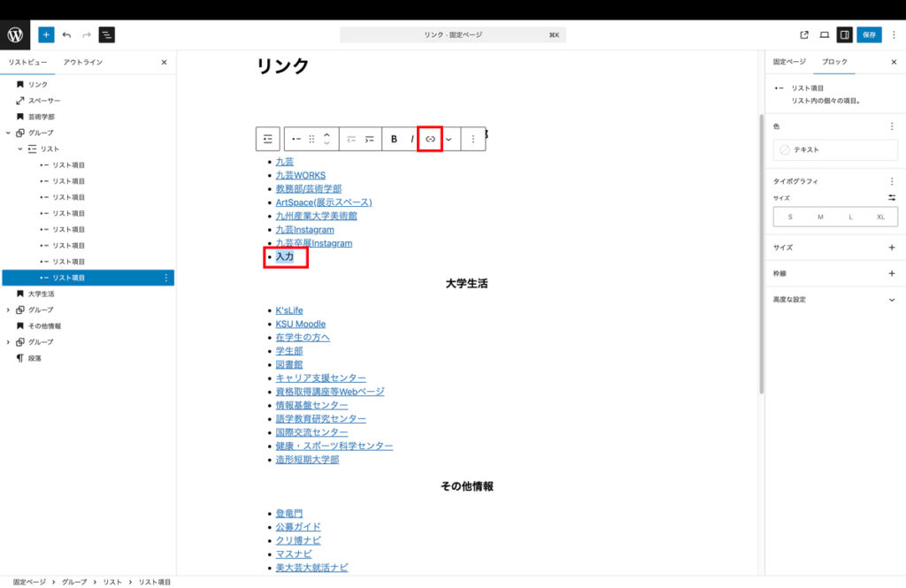906x588 pixels.
Task: Collapse the リスト tree item
Action: [20, 149]
